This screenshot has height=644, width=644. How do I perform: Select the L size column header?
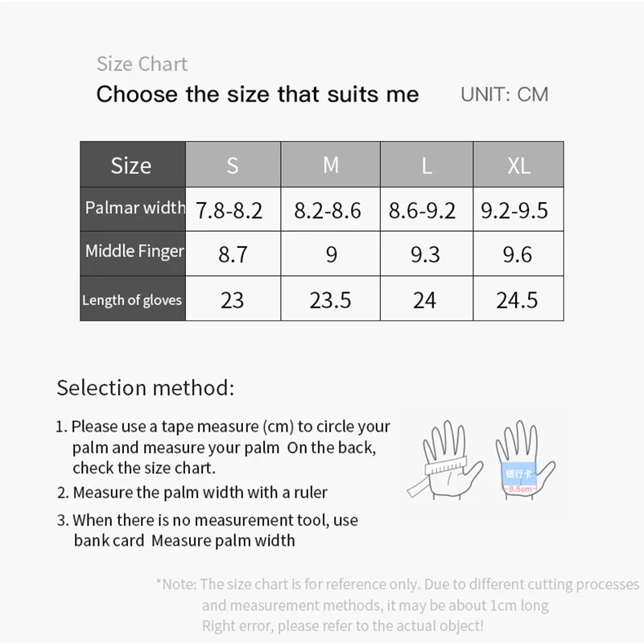(426, 165)
